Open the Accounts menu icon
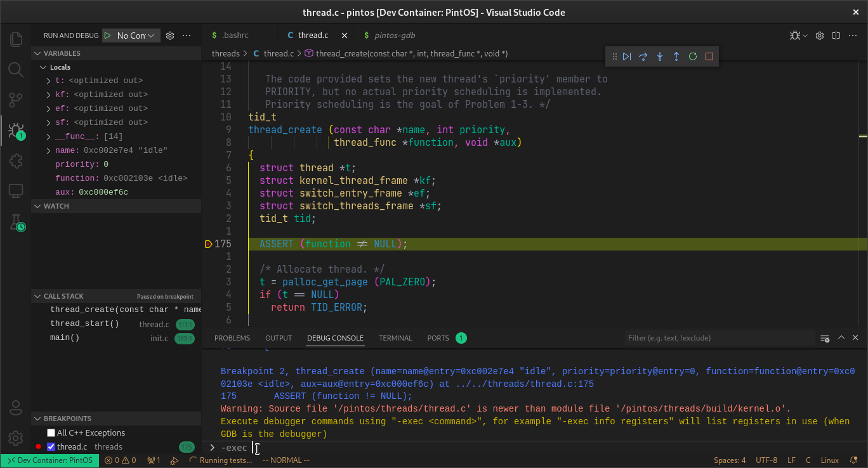The height and width of the screenshot is (468, 868). pos(16,407)
